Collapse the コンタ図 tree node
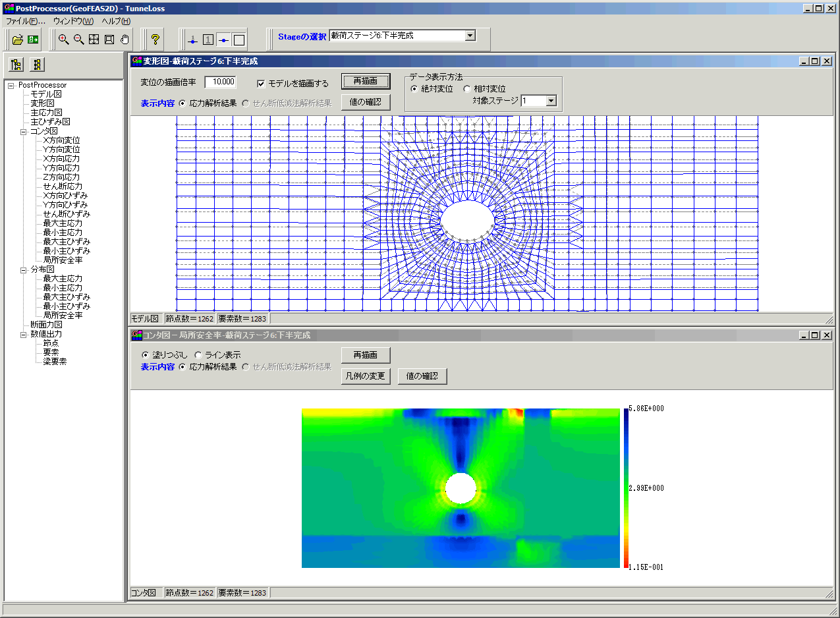This screenshot has width=840, height=618. coord(24,131)
